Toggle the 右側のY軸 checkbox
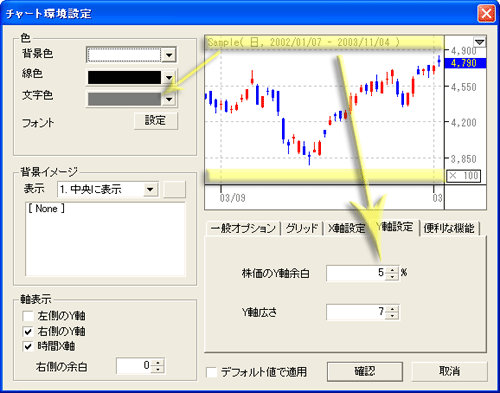This screenshot has width=500, height=393. 28,331
